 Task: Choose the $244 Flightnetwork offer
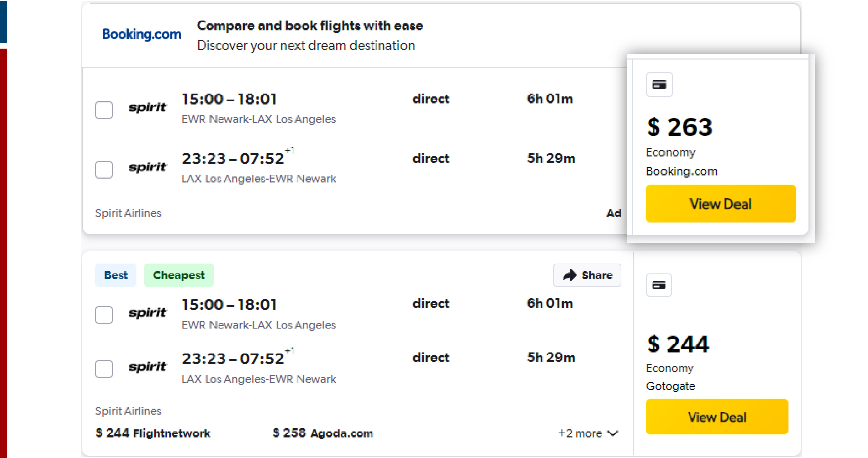click(153, 433)
